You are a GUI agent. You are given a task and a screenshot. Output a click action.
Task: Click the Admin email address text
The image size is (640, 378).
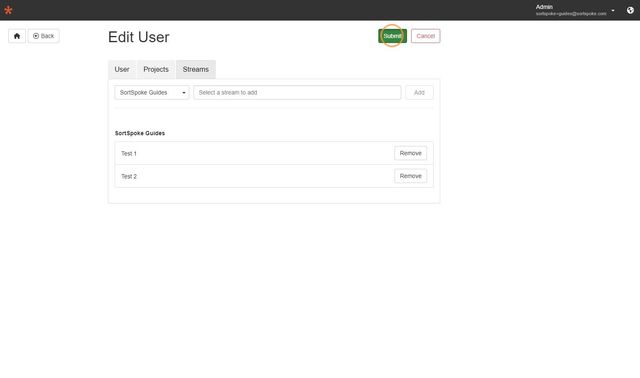pos(571,14)
